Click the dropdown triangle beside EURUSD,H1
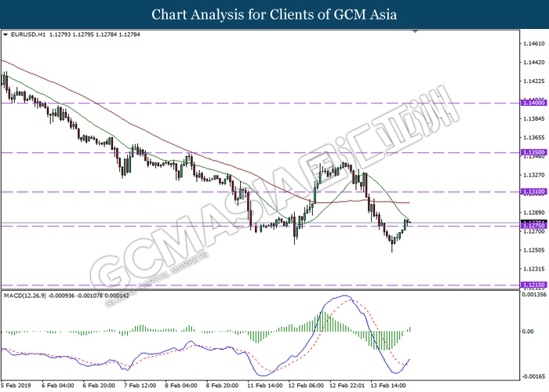Viewport: 549px width, 392px height. pyautogui.click(x=5, y=34)
